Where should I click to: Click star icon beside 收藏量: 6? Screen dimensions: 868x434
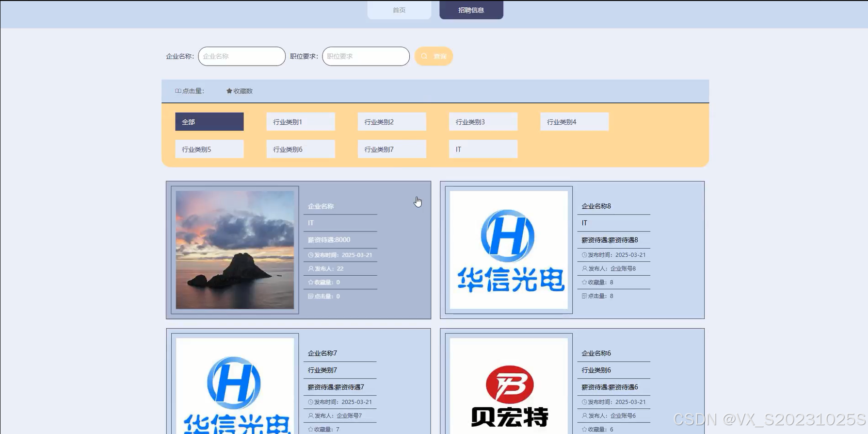pyautogui.click(x=584, y=429)
